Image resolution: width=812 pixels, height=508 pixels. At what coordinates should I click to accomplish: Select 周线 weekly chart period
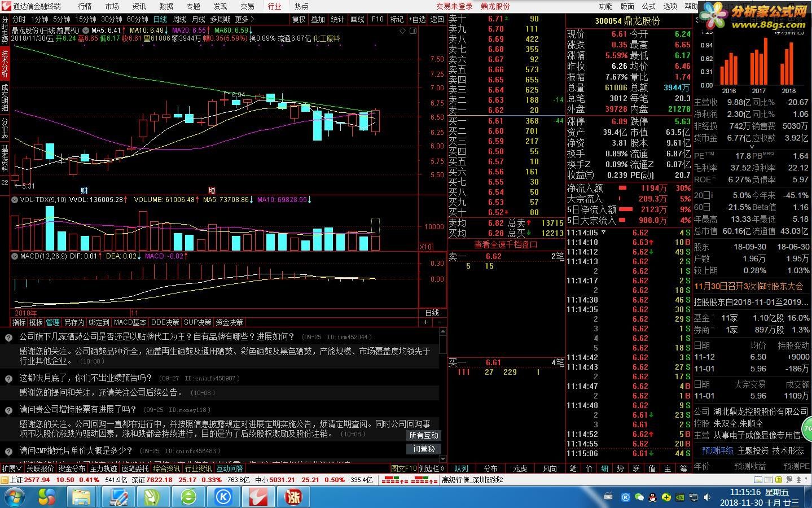click(179, 19)
